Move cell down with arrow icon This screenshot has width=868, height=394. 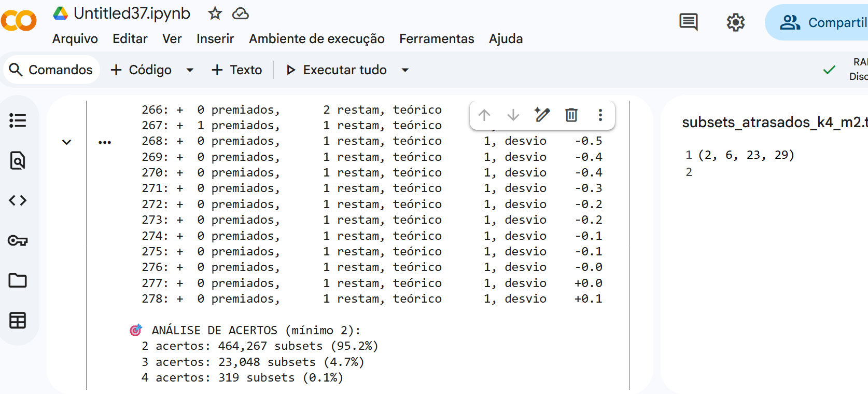click(513, 115)
